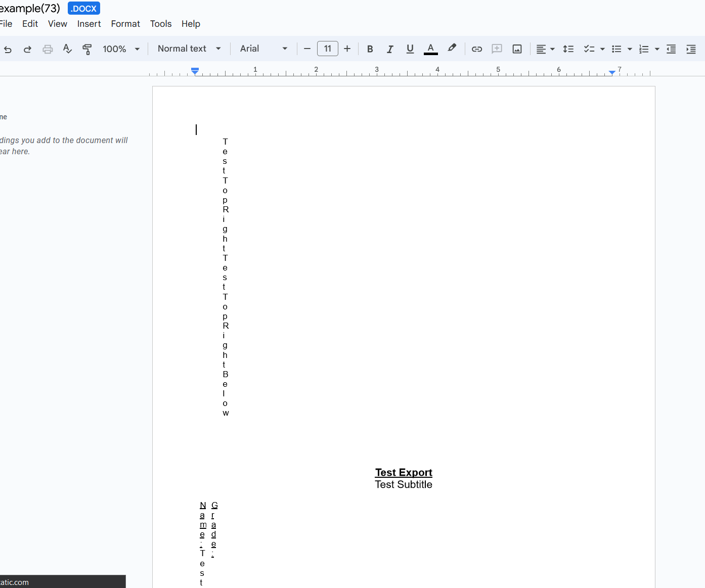The height and width of the screenshot is (588, 705).
Task: Open the View menu
Action: coord(58,24)
